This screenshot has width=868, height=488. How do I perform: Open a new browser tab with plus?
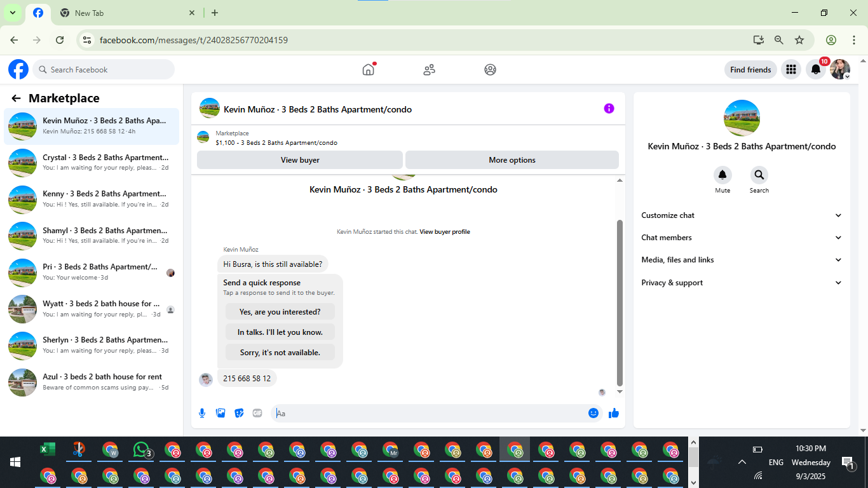coord(215,13)
